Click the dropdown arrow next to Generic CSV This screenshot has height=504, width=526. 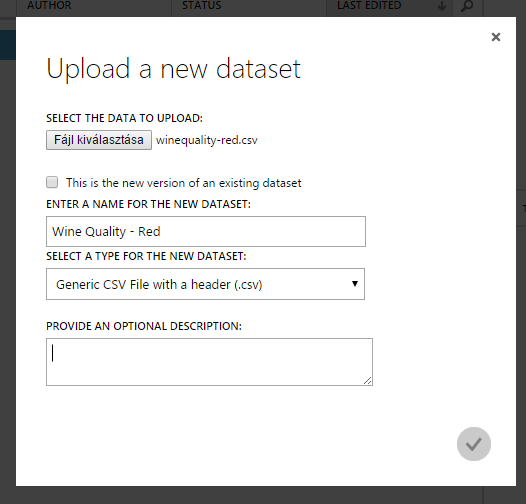[355, 284]
